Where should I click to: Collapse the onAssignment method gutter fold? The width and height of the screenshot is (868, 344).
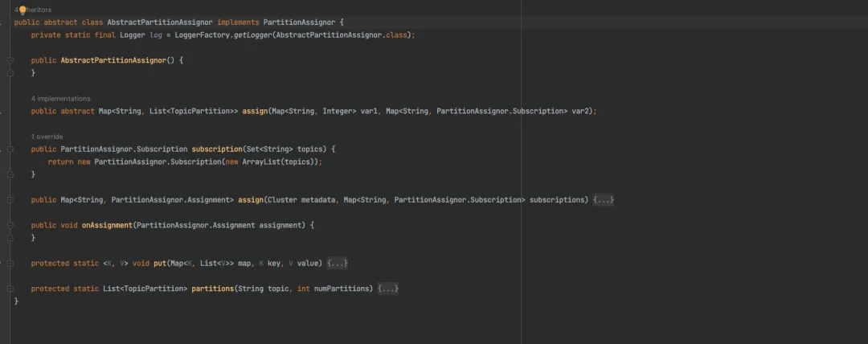click(10, 225)
